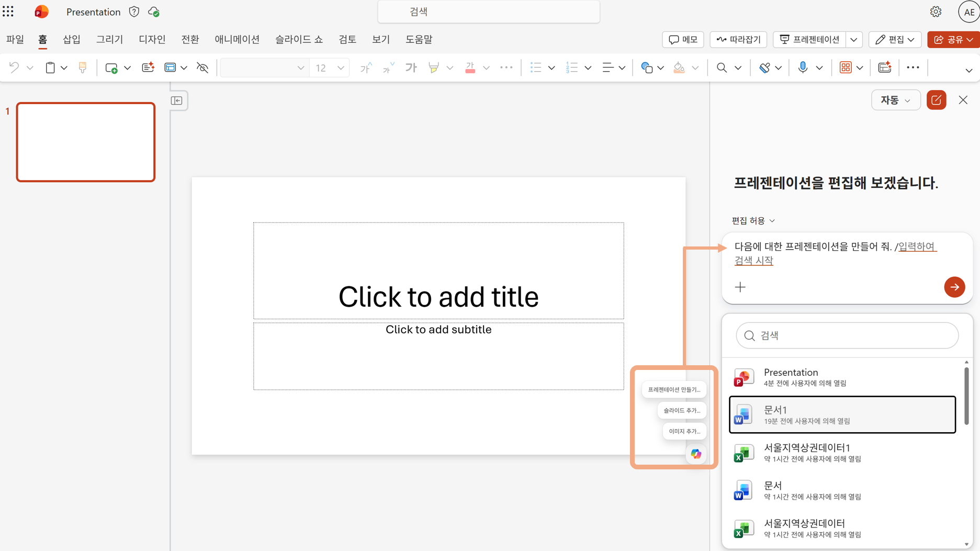
Task: Close the Copilot pane
Action: pyautogui.click(x=963, y=100)
